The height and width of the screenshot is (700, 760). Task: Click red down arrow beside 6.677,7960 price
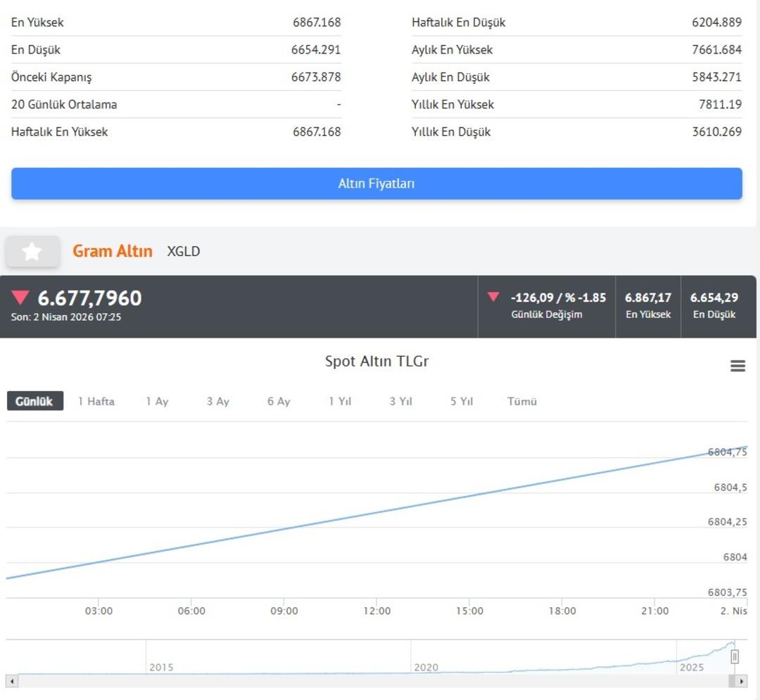(20, 298)
